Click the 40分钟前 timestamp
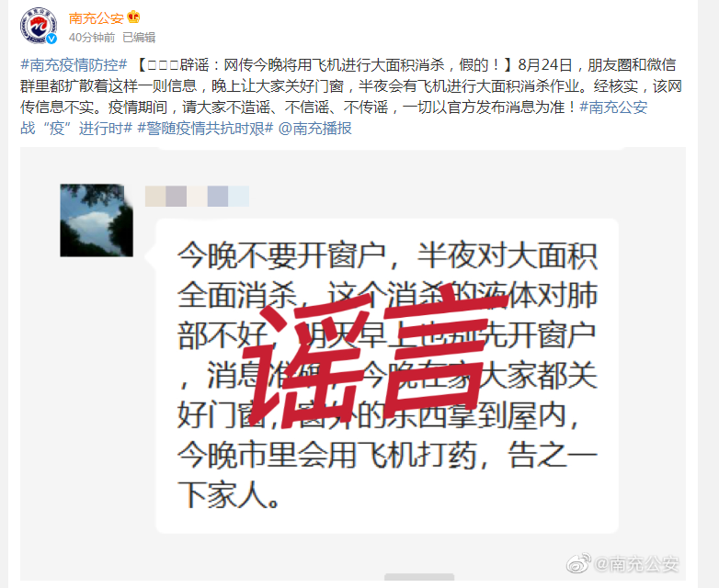 point(92,37)
